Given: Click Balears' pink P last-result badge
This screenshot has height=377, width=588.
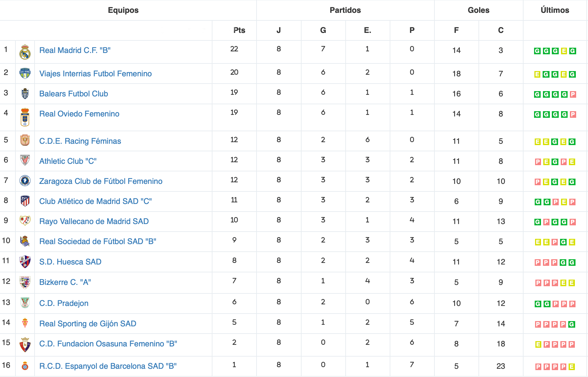Looking at the screenshot, I should click(573, 94).
